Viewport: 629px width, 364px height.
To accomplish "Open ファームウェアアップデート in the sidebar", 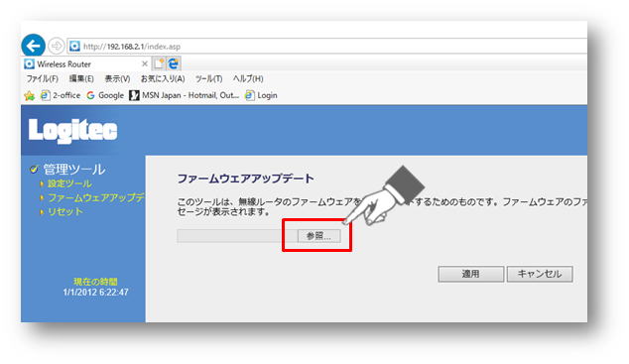I will pos(96,197).
